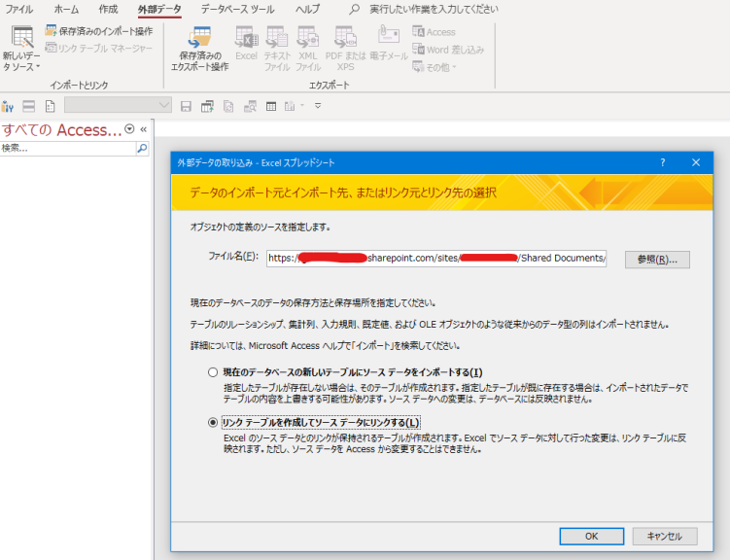Viewport: 730px width, 560px height.
Task: Close the 外部データの取り込み dialog
Action: point(696,162)
